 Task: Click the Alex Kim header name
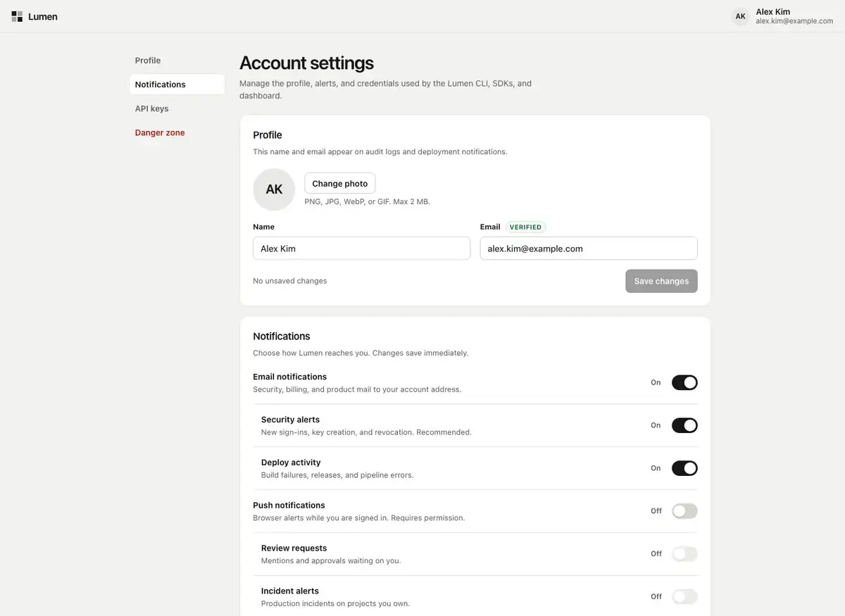pyautogui.click(x=773, y=12)
